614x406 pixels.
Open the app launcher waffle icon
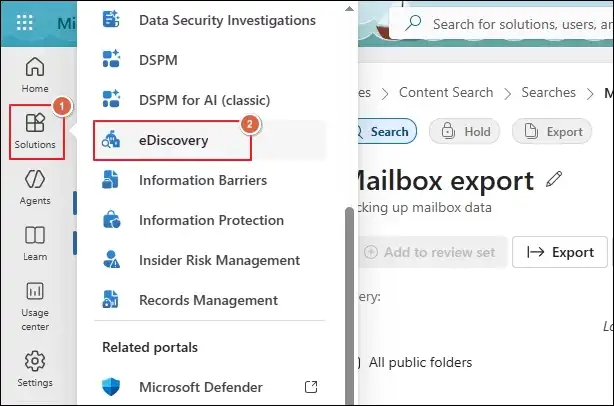[24, 22]
